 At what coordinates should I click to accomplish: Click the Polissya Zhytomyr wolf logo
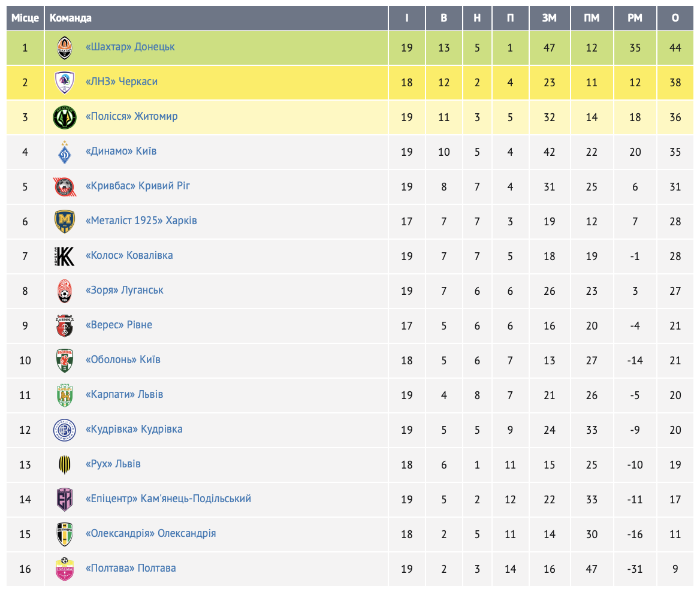pos(65,117)
